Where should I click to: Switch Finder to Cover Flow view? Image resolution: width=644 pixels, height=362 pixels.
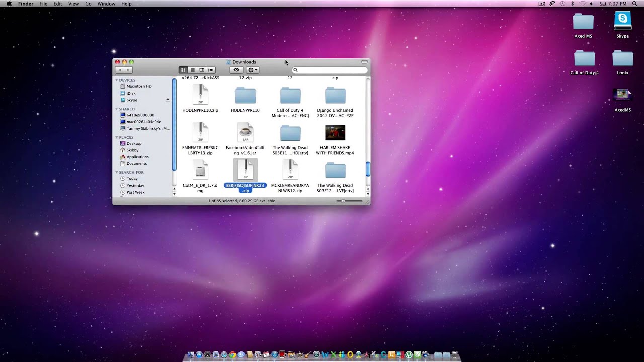pyautogui.click(x=211, y=70)
